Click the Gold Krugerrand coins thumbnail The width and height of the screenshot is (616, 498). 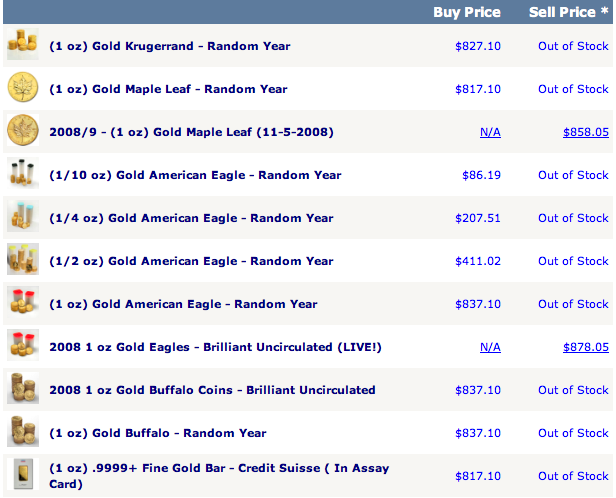[x=23, y=44]
